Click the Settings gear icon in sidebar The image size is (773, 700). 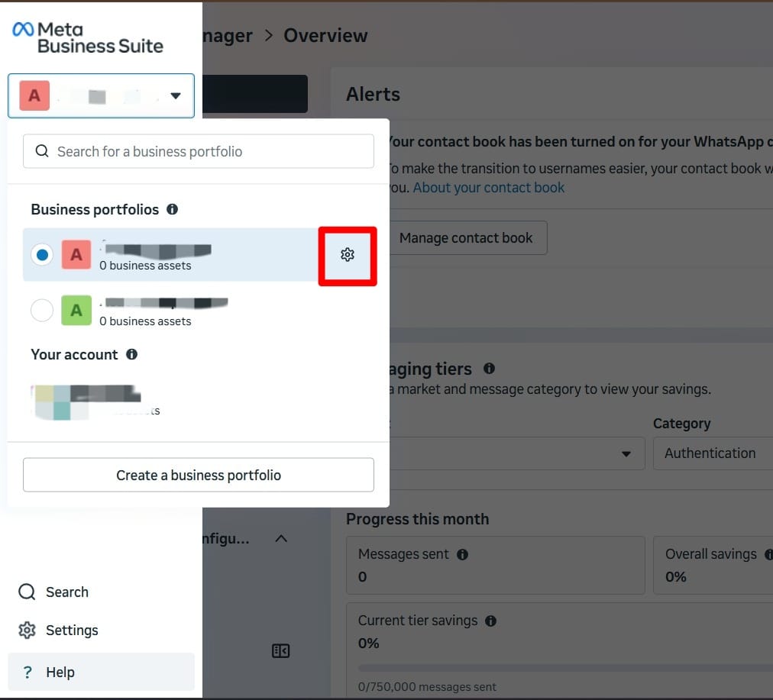[27, 630]
